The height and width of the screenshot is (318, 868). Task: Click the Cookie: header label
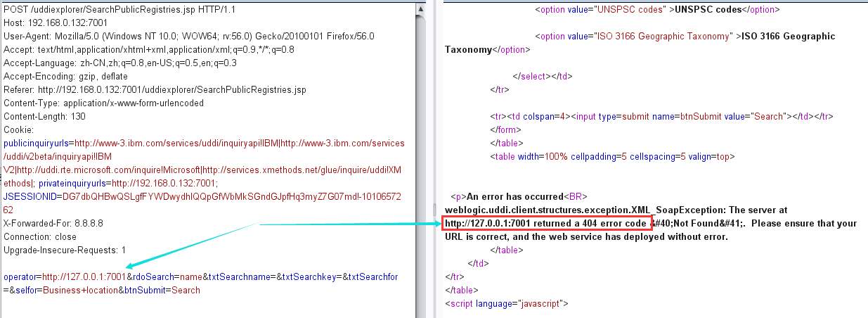pyautogui.click(x=18, y=129)
